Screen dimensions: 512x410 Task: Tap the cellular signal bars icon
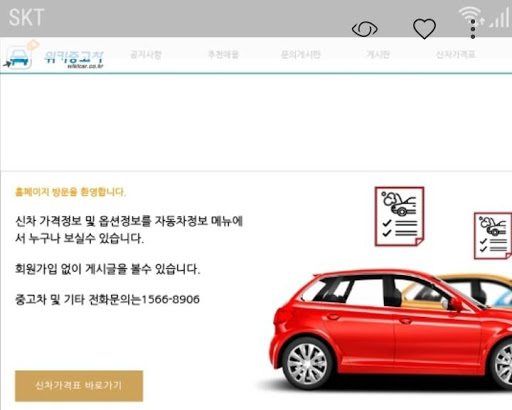pyautogui.click(x=499, y=18)
